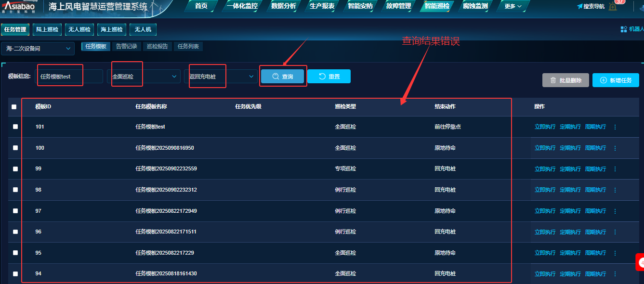
Task: Click the 搜索导航 paper plane icon
Action: click(x=580, y=6)
